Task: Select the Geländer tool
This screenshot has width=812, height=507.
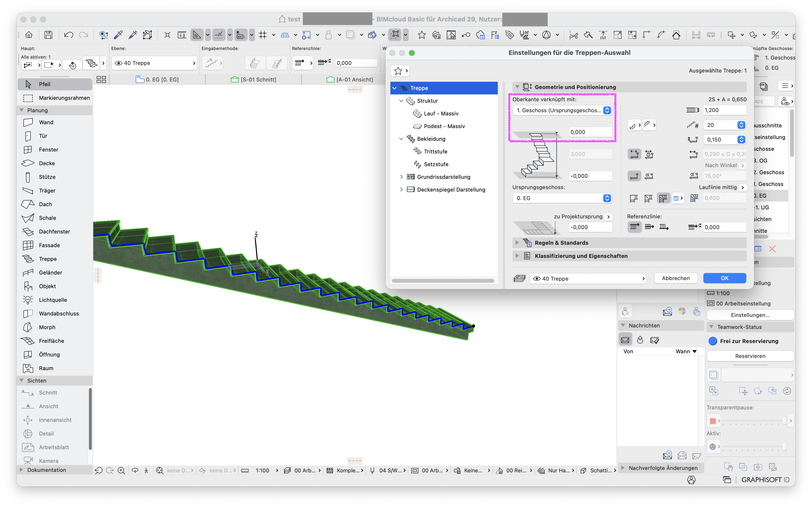Action: coord(55,273)
